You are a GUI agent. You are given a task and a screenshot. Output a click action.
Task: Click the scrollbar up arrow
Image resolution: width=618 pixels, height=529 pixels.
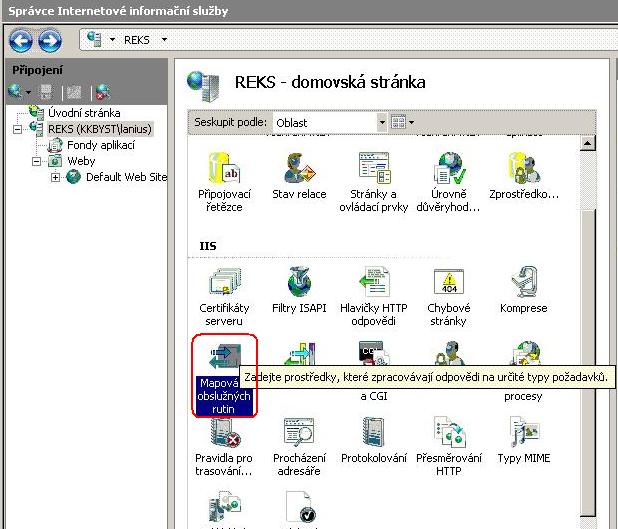pos(587,143)
